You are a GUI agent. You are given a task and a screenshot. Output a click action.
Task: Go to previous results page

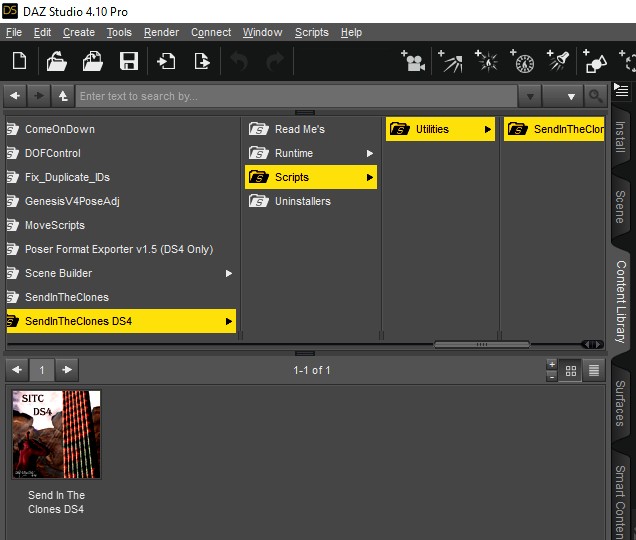pyautogui.click(x=17, y=370)
